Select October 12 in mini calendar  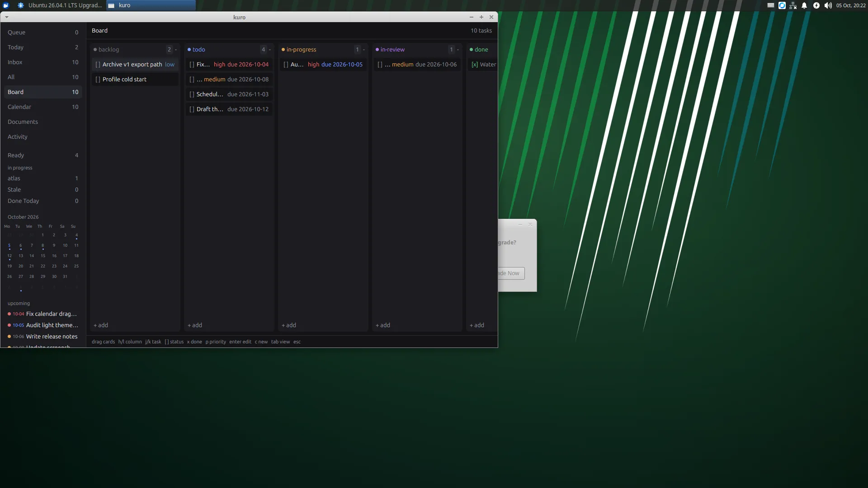(9, 256)
